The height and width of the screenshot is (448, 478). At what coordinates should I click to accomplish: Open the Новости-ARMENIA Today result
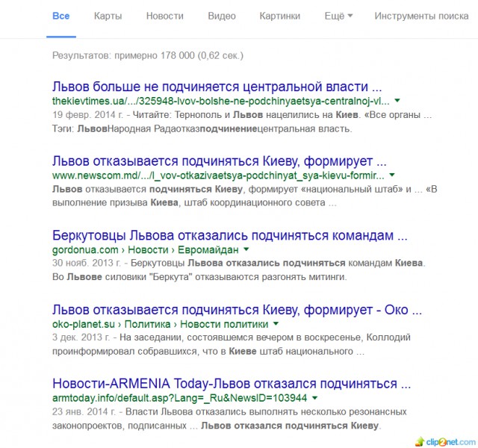(232, 384)
